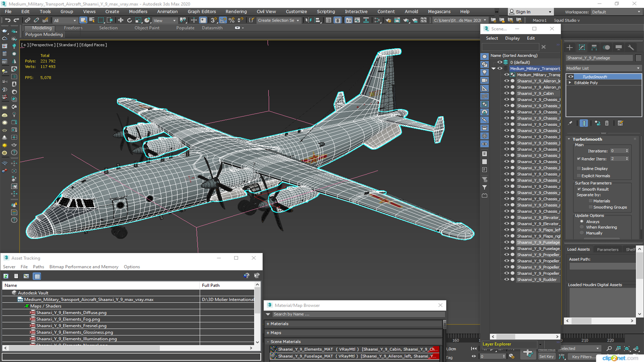Toggle the TurboSmooth modifier eye icon
Screen dimensions: 644x362
point(571,77)
